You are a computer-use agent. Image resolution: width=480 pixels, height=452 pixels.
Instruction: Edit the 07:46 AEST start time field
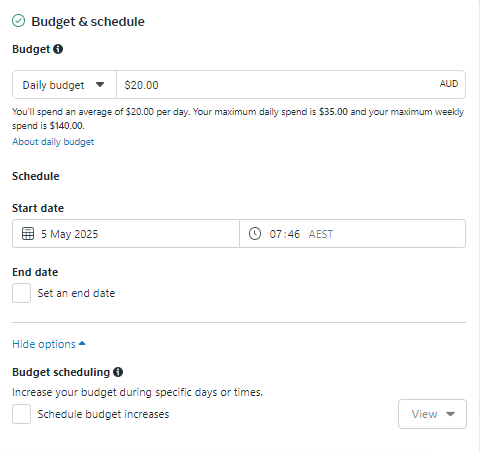pos(353,234)
